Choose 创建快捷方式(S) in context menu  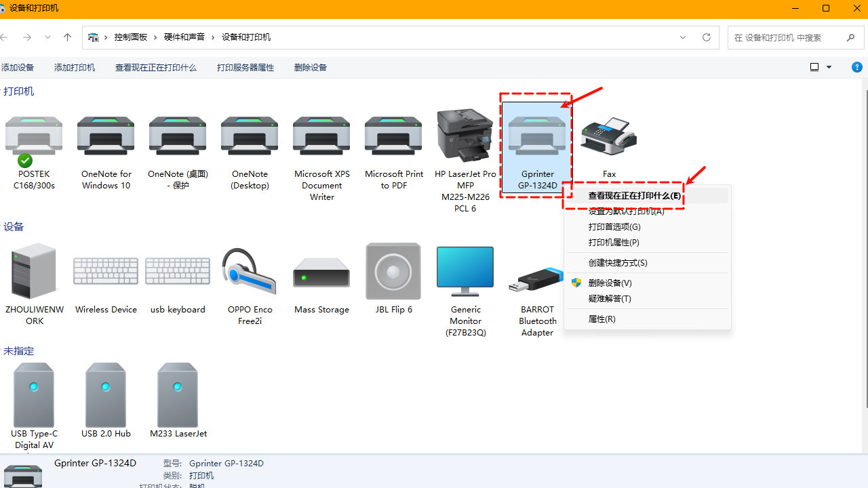click(x=647, y=262)
